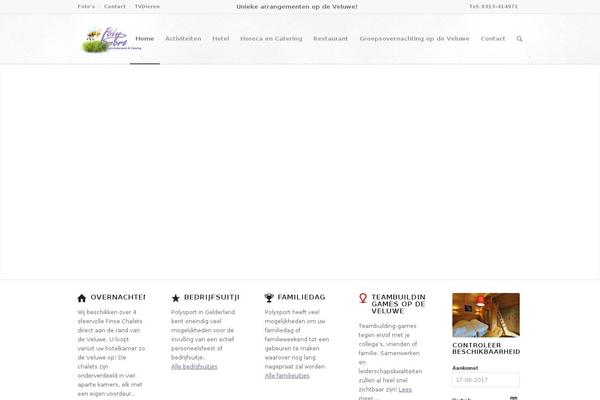Open the Hotel menu item
Viewport: 600px width, 400px height.
221,39
